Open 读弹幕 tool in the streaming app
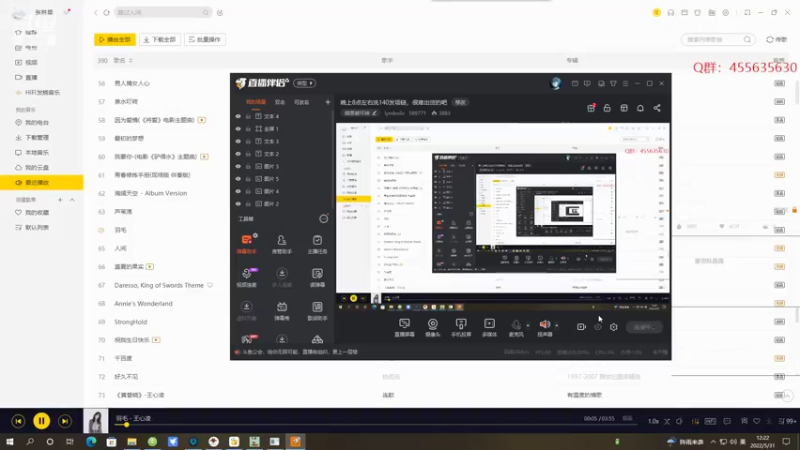The width and height of the screenshot is (800, 450). (x=317, y=277)
